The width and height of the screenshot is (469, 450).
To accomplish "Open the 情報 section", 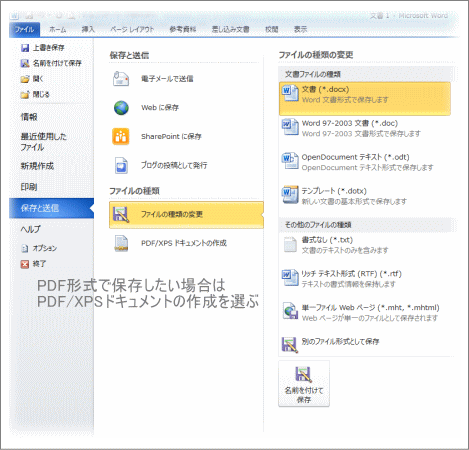I will pyautogui.click(x=29, y=117).
